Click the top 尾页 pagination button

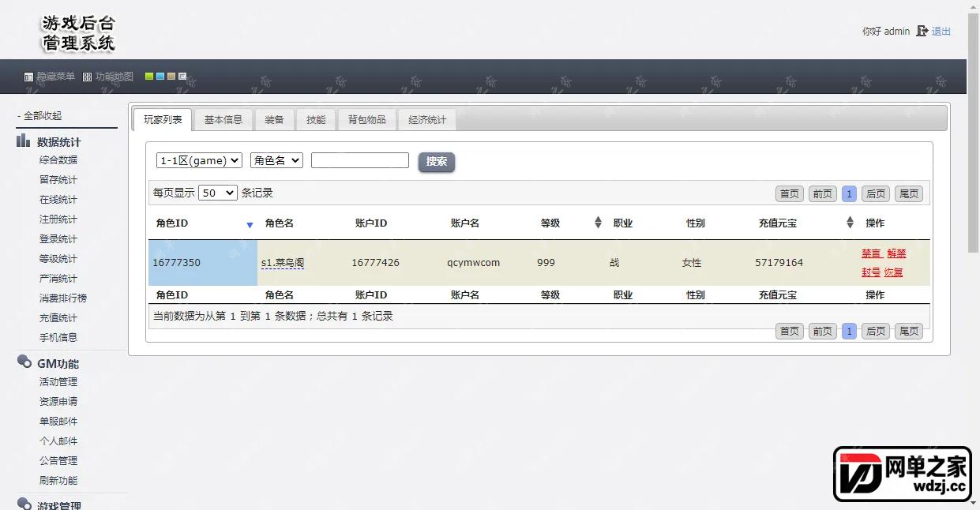click(x=909, y=194)
